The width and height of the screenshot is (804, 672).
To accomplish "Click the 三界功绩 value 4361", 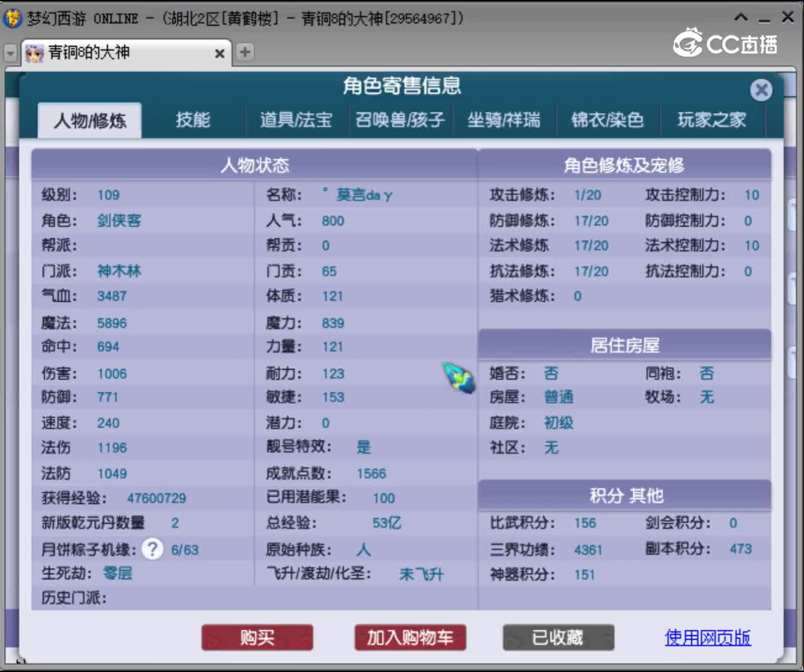I will coord(588,550).
